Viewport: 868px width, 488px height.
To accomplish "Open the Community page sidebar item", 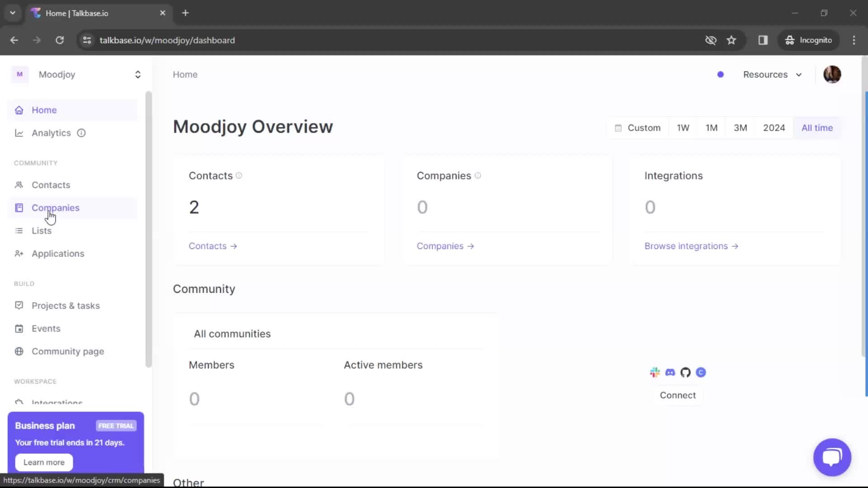I will coord(68,352).
